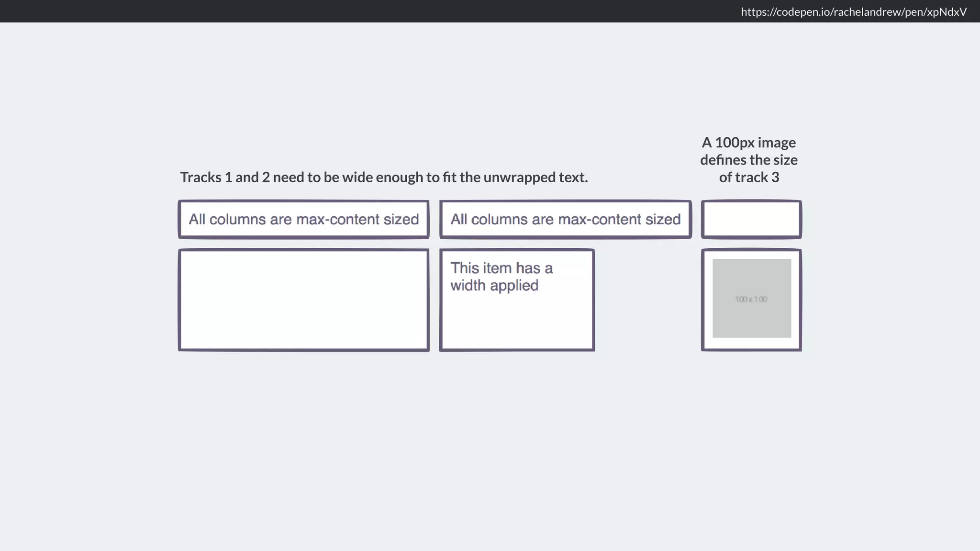Open the codepen.io link in the header
The image size is (980, 551).
tap(853, 12)
